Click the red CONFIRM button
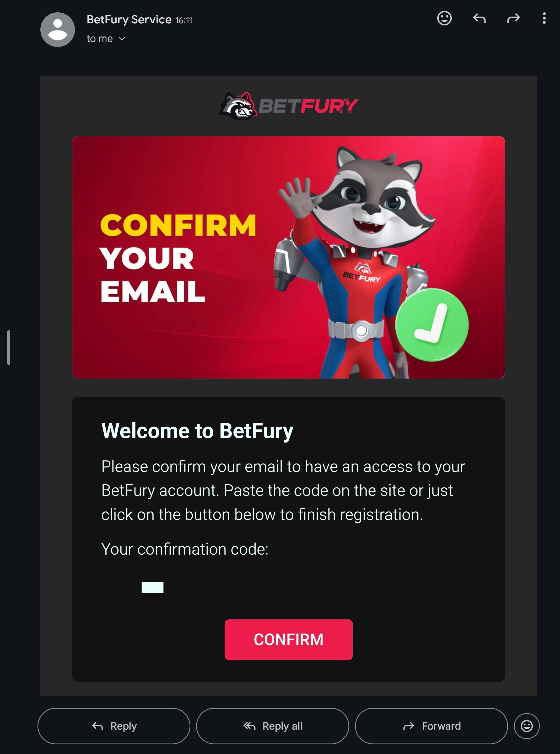 pyautogui.click(x=288, y=639)
